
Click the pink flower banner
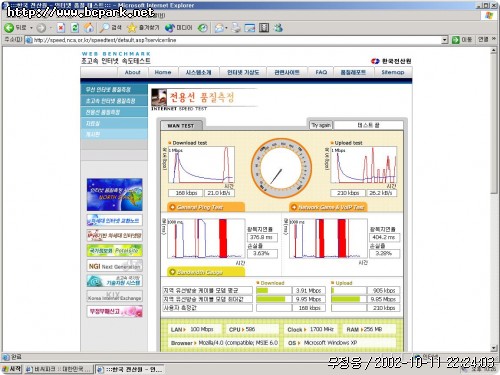coord(114,311)
